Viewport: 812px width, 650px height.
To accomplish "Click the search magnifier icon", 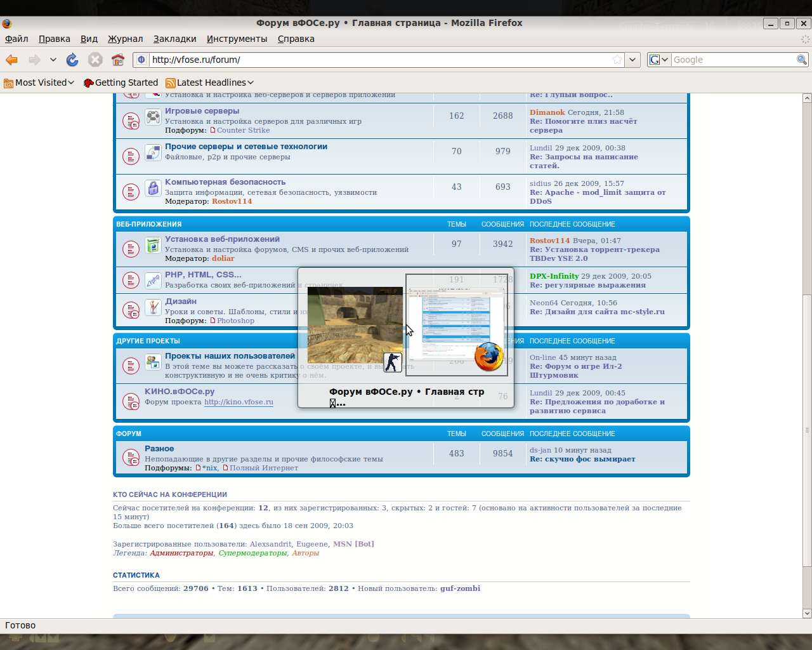I will (x=802, y=60).
